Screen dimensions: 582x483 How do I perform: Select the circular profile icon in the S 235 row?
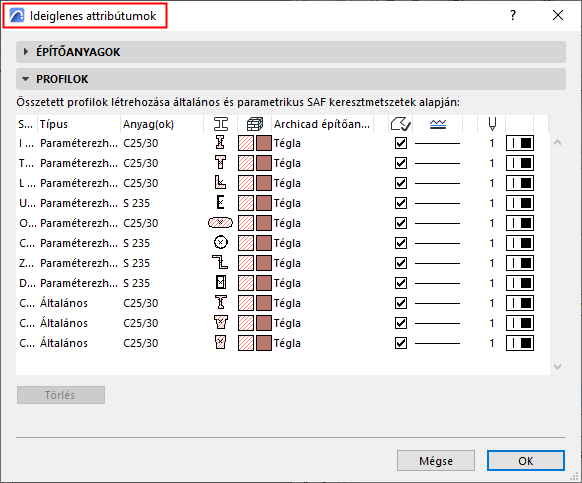click(x=221, y=243)
